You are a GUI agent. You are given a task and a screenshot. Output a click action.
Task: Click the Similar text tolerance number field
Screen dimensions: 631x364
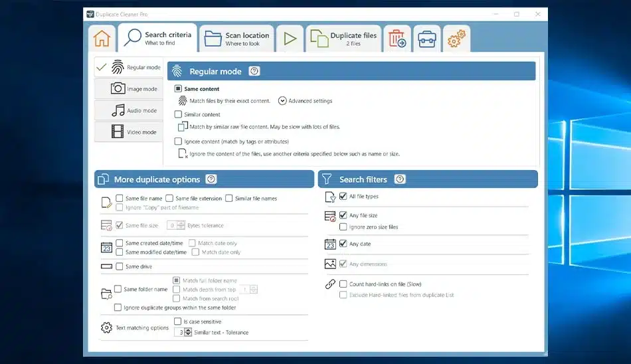click(x=179, y=332)
